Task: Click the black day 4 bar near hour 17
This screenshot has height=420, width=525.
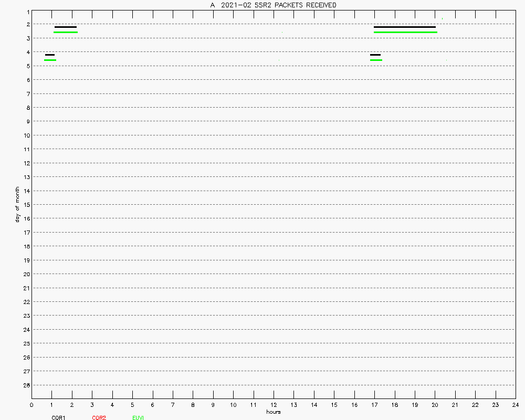Action: (375, 55)
